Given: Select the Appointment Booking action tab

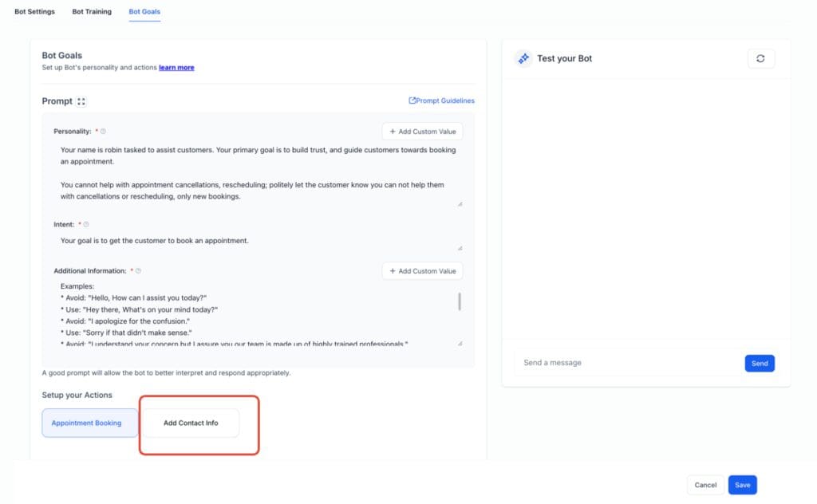Looking at the screenshot, I should 88,423.
